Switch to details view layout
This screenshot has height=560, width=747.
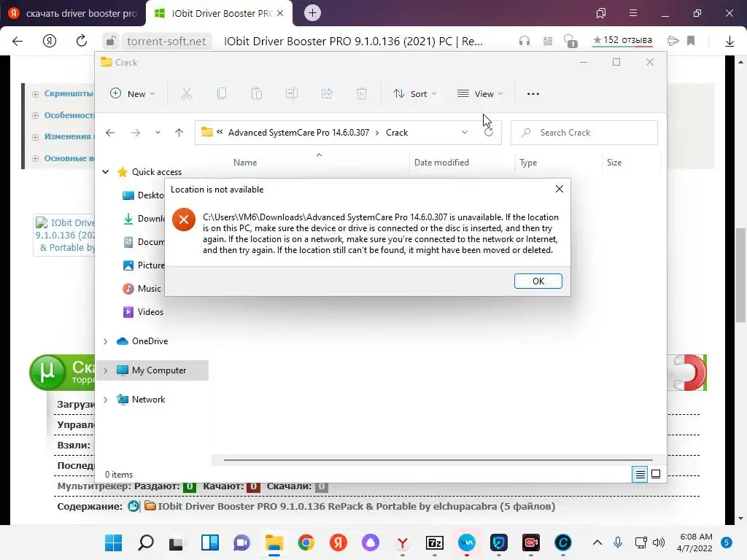(640, 474)
